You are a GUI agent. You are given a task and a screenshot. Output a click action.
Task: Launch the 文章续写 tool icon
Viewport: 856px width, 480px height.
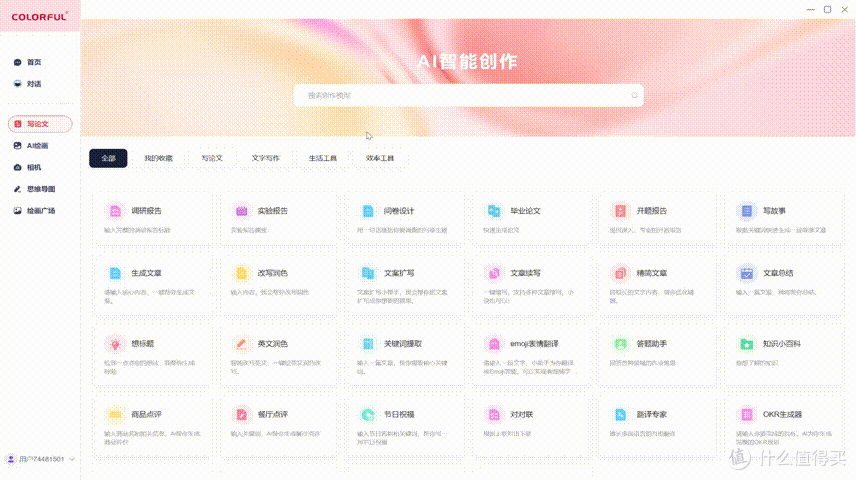494,273
